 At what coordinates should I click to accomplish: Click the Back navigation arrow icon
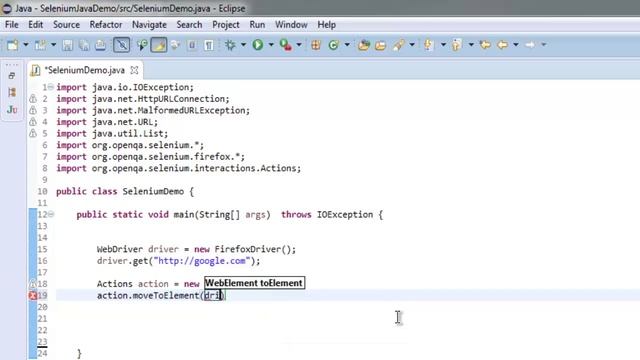[x=502, y=45]
